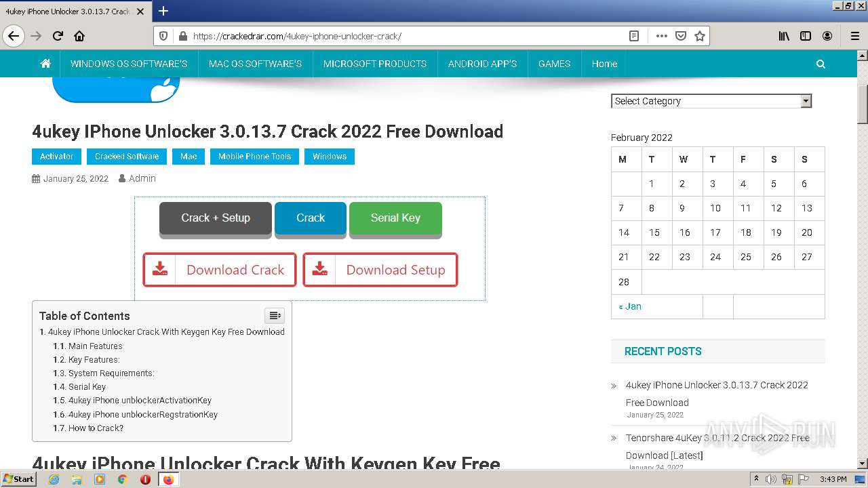Viewport: 868px width, 488px height.
Task: Open the Mobile Phone Tools tag
Action: click(x=254, y=157)
